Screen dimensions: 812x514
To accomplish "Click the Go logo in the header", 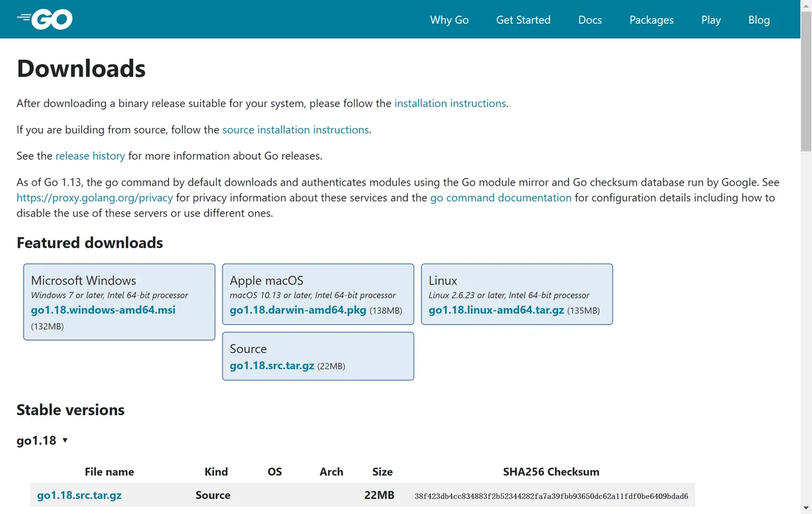I will [44, 20].
